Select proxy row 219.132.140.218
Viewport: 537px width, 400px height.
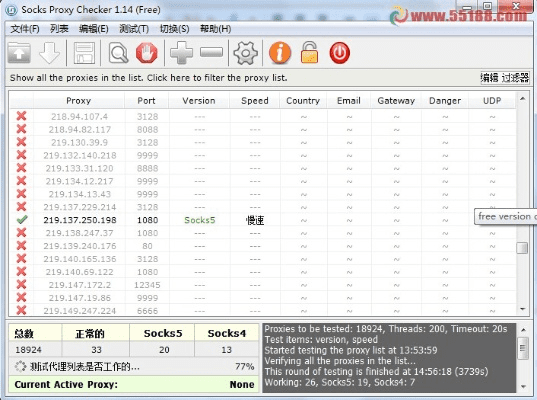tap(262, 155)
